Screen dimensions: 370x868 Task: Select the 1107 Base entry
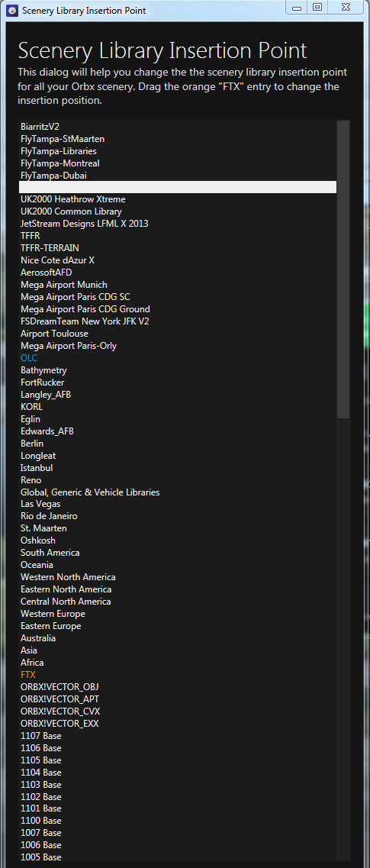[41, 736]
